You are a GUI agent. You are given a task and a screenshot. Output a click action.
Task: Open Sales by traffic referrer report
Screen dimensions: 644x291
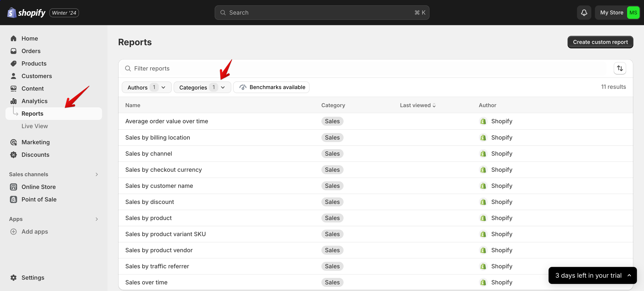[157, 266]
